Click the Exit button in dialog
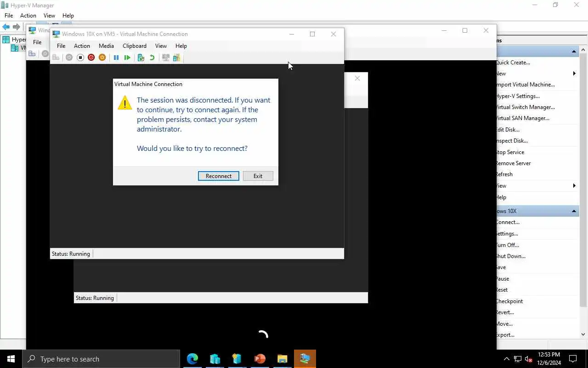Screen dimensions: 588x368 [258, 176]
